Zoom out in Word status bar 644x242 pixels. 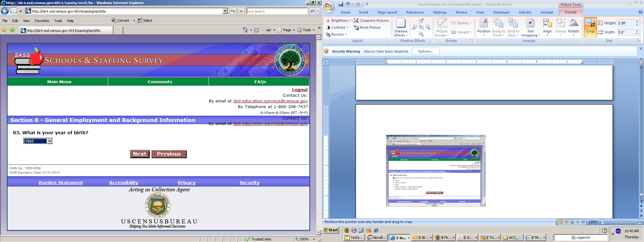pos(603,222)
